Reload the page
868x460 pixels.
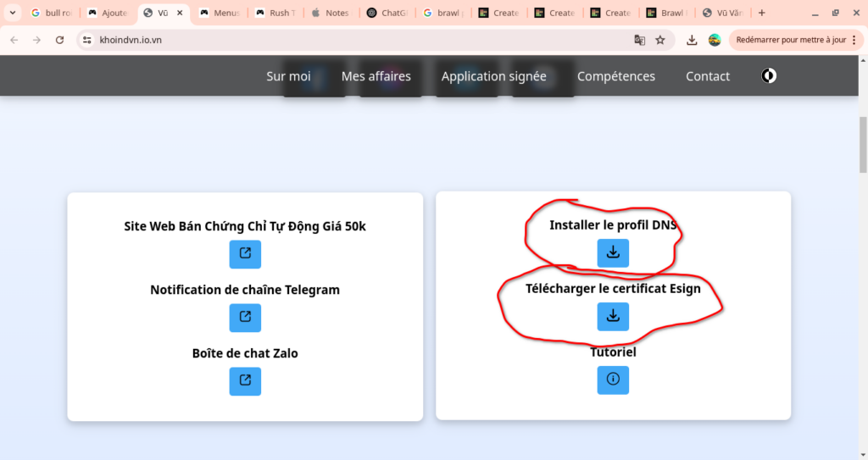(x=59, y=40)
